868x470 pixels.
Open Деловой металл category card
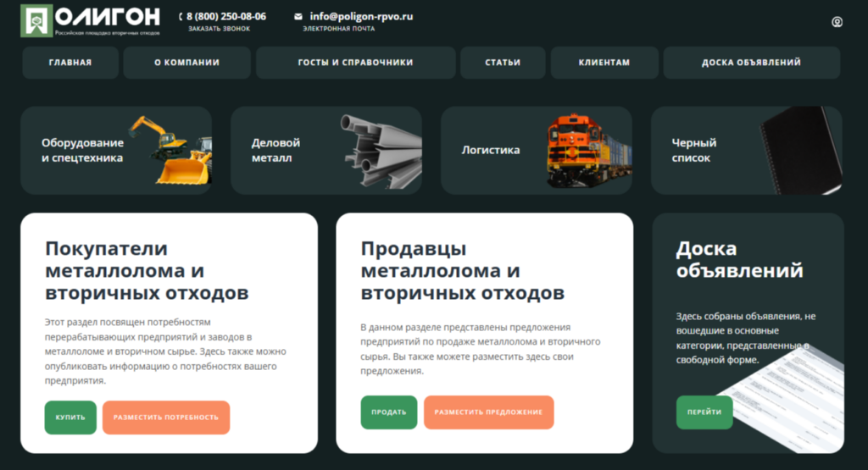click(x=326, y=151)
